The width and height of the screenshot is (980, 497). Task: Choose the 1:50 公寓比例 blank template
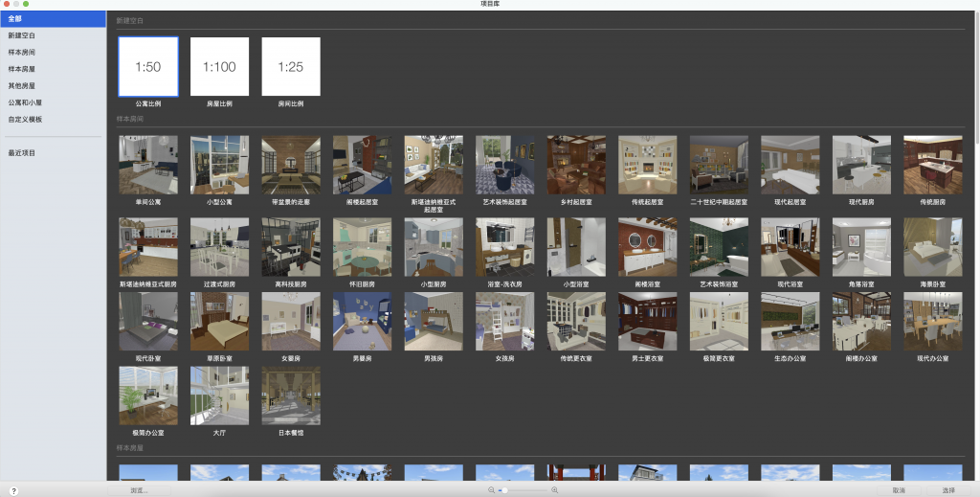[x=148, y=67]
